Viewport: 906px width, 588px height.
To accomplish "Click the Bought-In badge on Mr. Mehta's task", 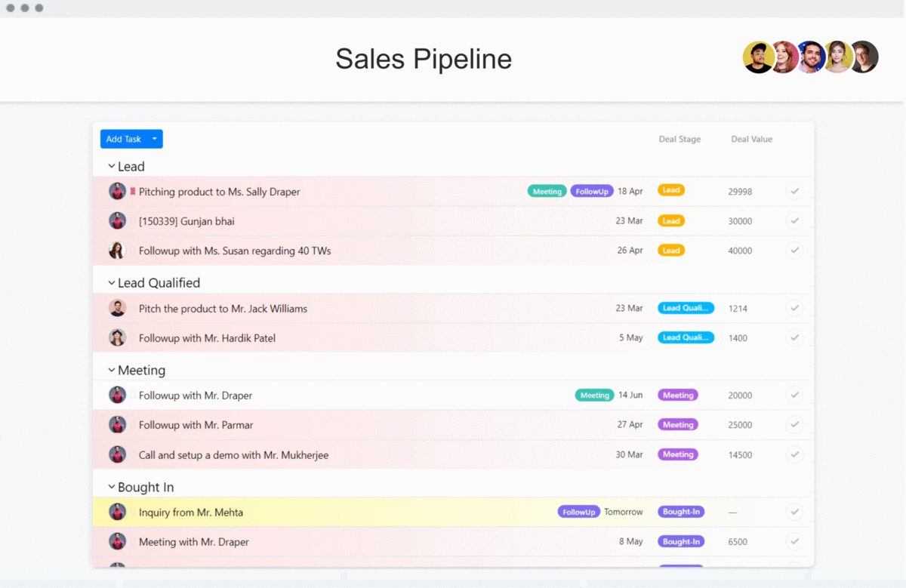I will pos(680,511).
